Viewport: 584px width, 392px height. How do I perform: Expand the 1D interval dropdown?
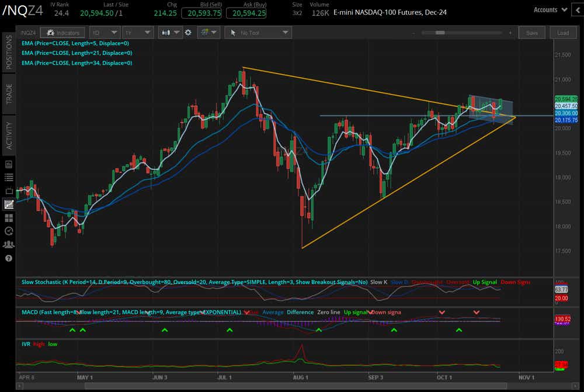[x=105, y=33]
